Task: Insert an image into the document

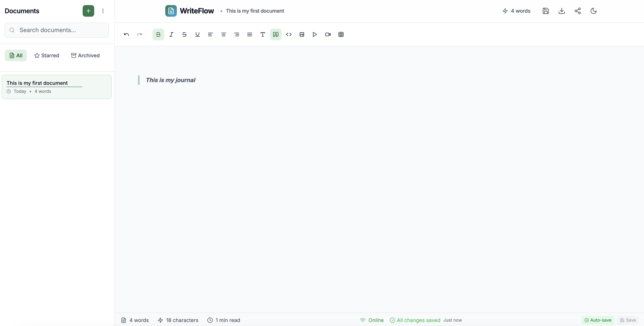Action: tap(302, 34)
